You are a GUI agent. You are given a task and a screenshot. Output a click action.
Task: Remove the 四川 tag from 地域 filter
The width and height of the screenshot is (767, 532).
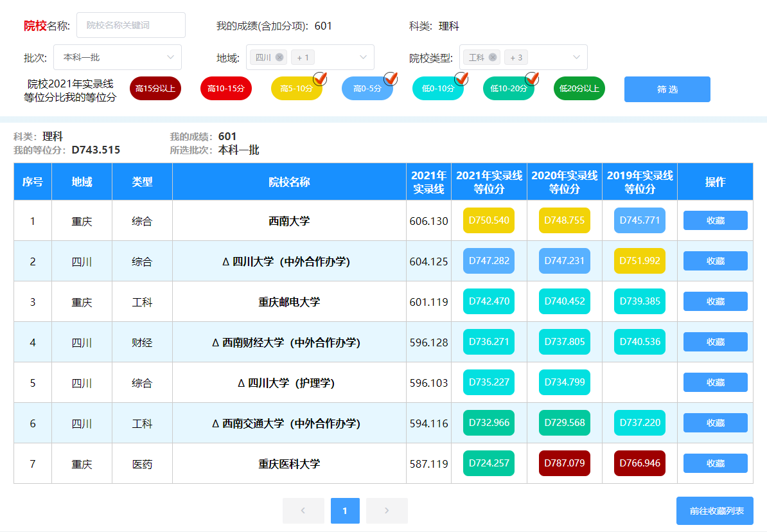279,57
